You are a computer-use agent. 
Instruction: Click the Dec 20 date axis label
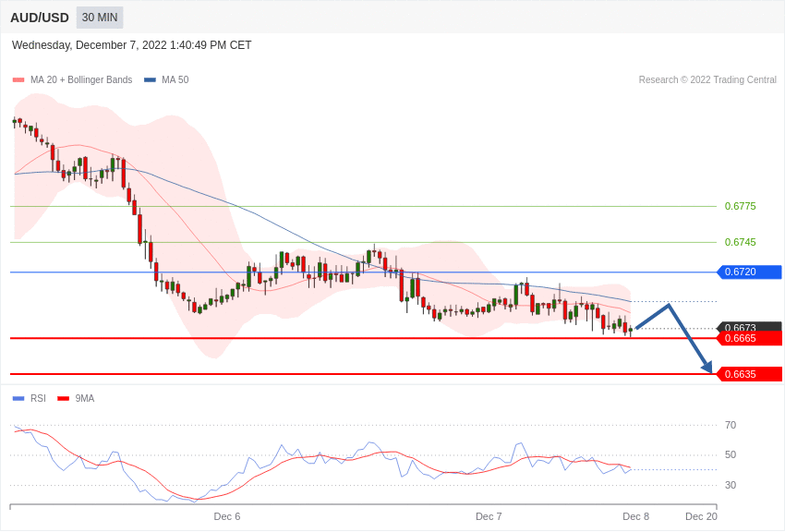point(701,516)
